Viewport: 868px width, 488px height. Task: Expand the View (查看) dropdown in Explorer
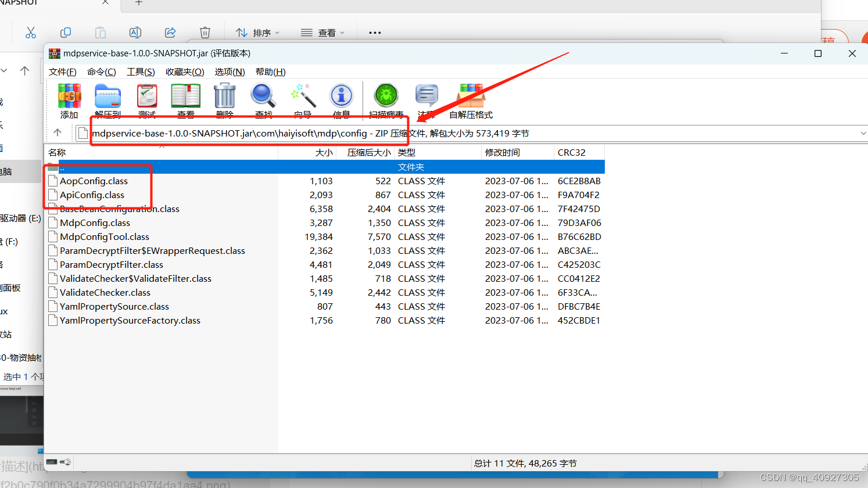tap(323, 33)
